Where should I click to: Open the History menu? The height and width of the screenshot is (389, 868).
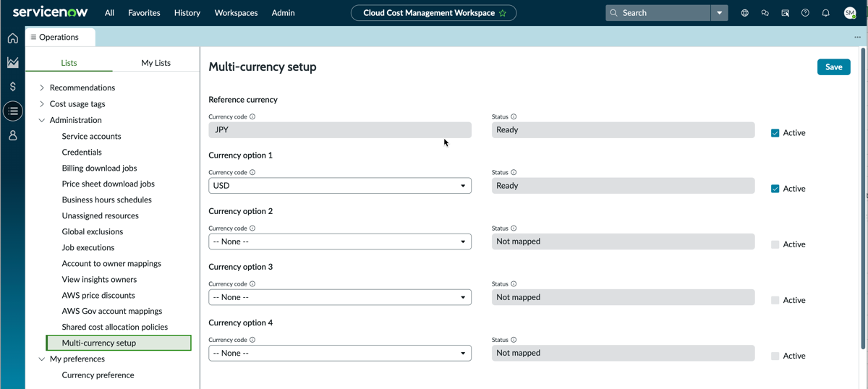(x=187, y=13)
